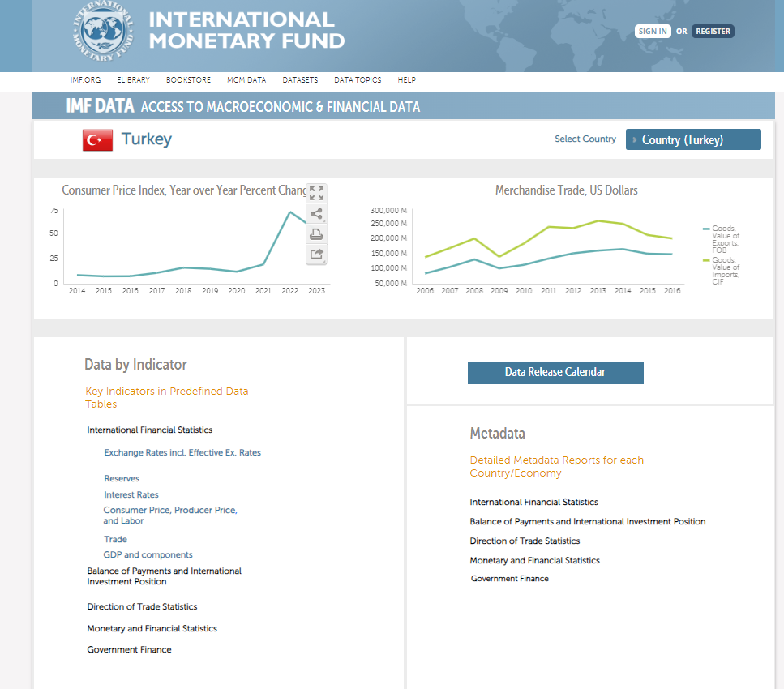The width and height of the screenshot is (784, 689).
Task: Select Monetary and Financial Statistics under Metadata
Action: 534,560
